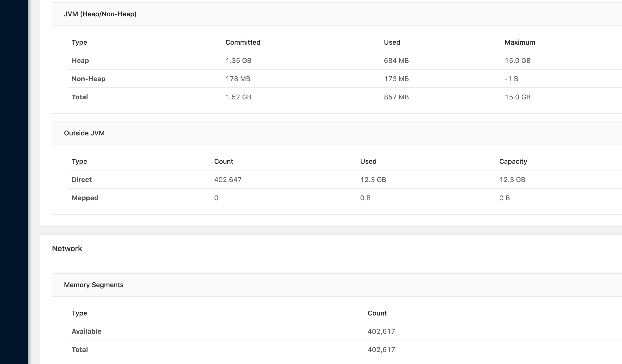Select the 1.35 GB heap committed value
This screenshot has width=622, height=364.
[238, 61]
